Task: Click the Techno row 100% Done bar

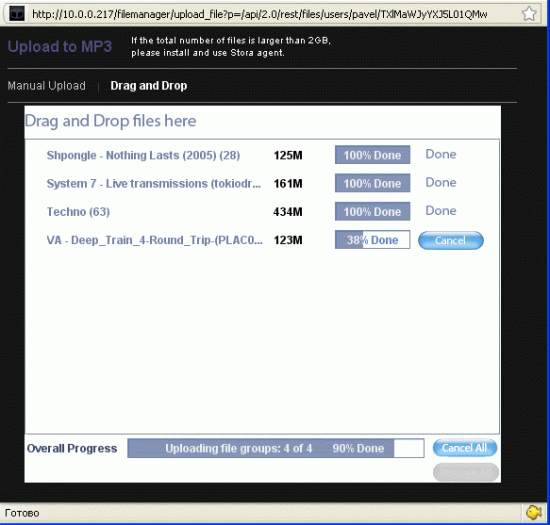Action: coord(373,211)
